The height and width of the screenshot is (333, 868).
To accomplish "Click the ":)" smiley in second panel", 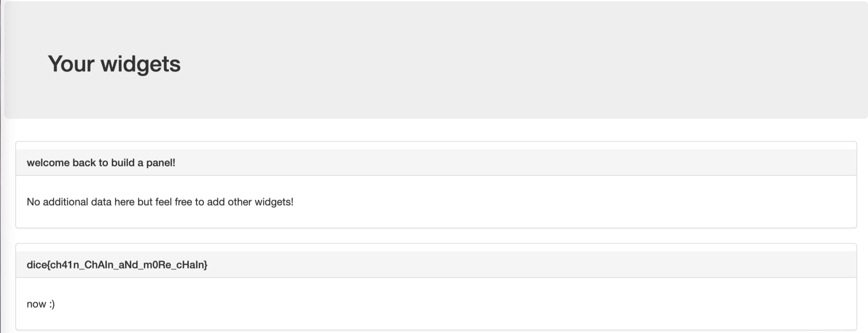I will [x=52, y=304].
